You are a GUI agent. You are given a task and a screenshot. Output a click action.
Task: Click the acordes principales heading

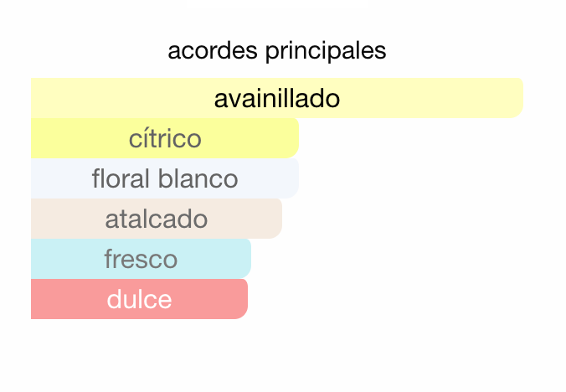tap(277, 51)
